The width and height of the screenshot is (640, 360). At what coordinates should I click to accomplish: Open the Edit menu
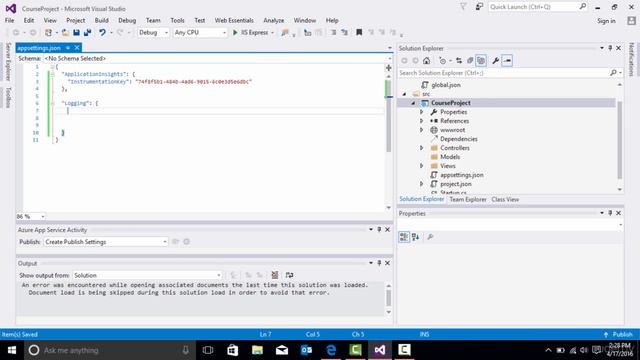pos(29,20)
